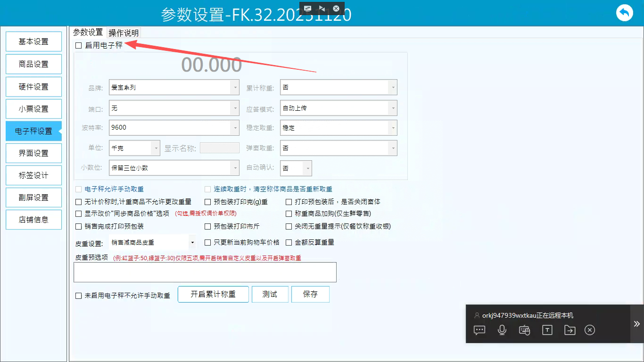644x362 pixels.
Task: Click the 保存 button
Action: pos(310,294)
